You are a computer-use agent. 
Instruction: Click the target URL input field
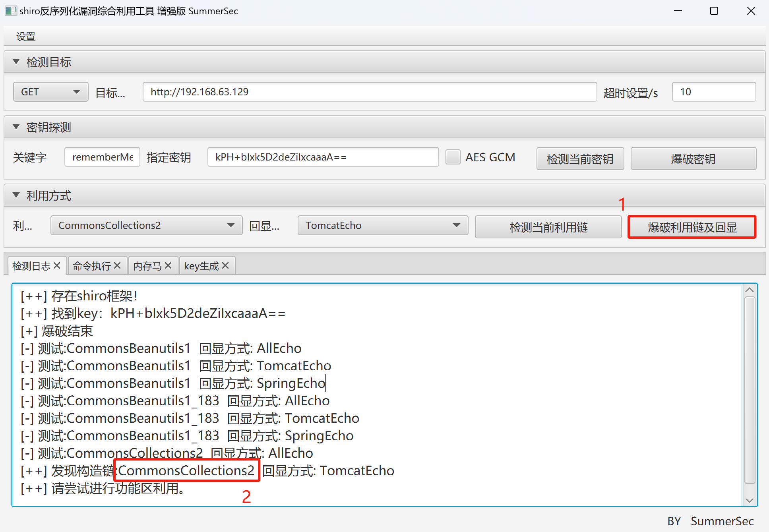[370, 92]
